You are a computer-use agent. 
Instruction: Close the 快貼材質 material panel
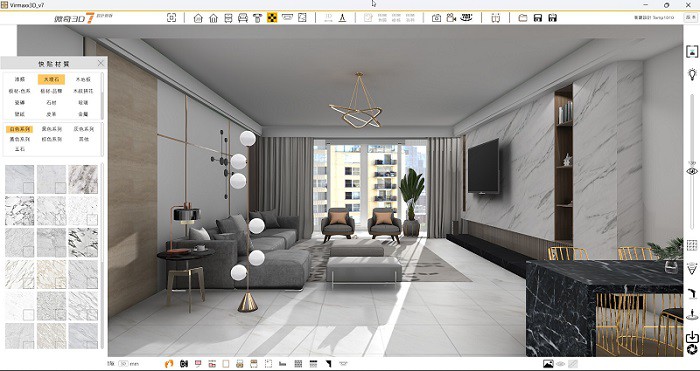click(101, 63)
